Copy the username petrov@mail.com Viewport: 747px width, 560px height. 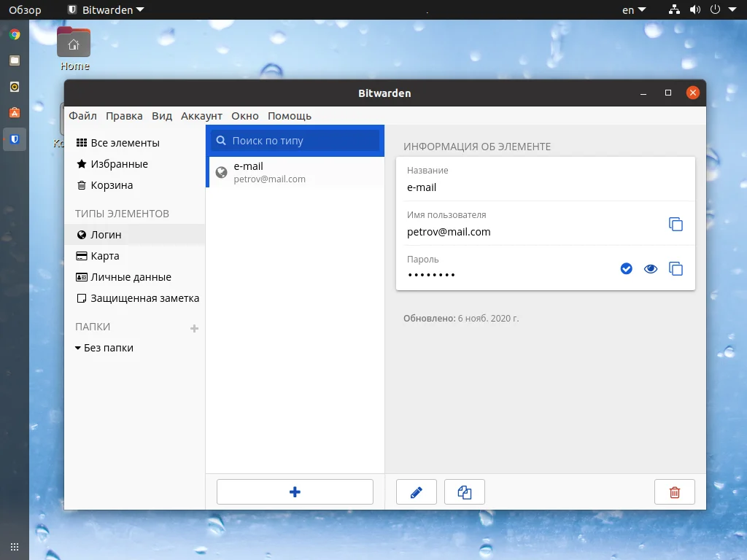click(x=676, y=225)
